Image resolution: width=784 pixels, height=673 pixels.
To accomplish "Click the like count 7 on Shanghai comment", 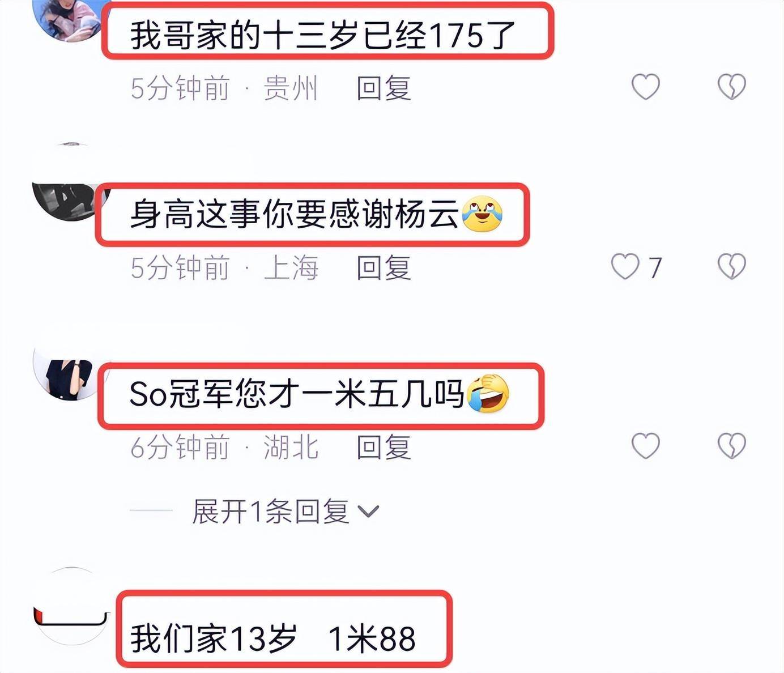I will (655, 267).
